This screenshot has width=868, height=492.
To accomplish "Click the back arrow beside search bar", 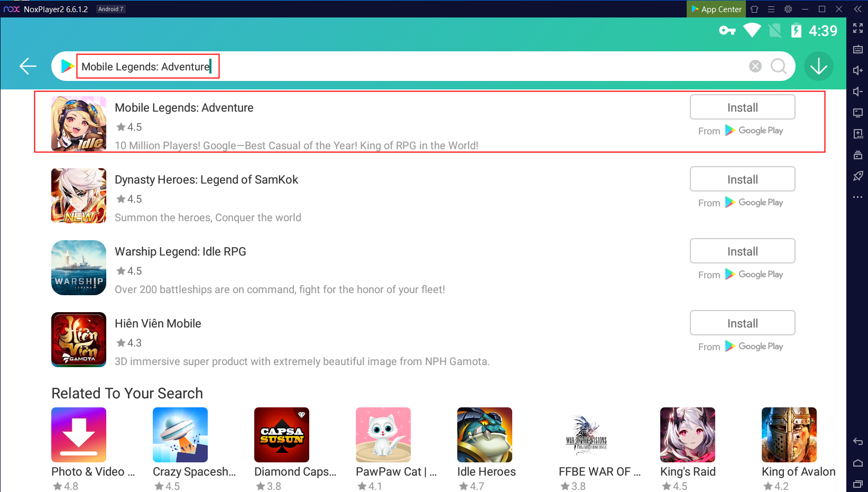I will point(27,66).
